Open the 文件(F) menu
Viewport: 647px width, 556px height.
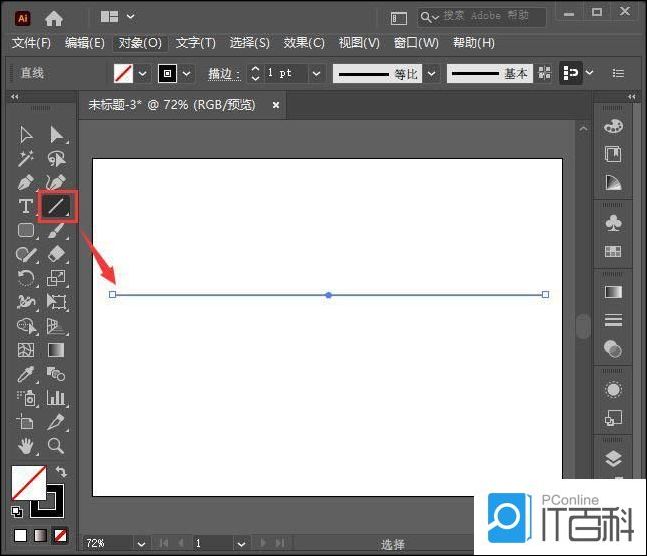pyautogui.click(x=31, y=43)
